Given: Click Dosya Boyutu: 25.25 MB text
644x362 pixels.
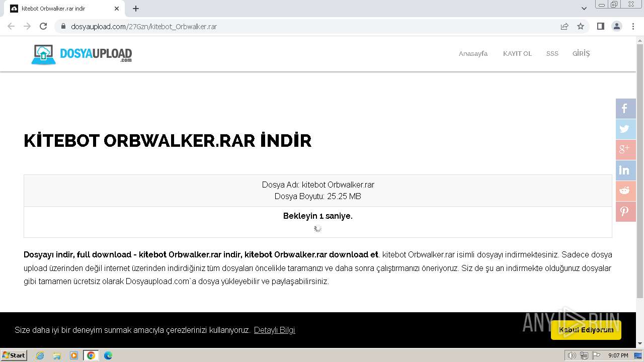Looking at the screenshot, I should 318,196.
